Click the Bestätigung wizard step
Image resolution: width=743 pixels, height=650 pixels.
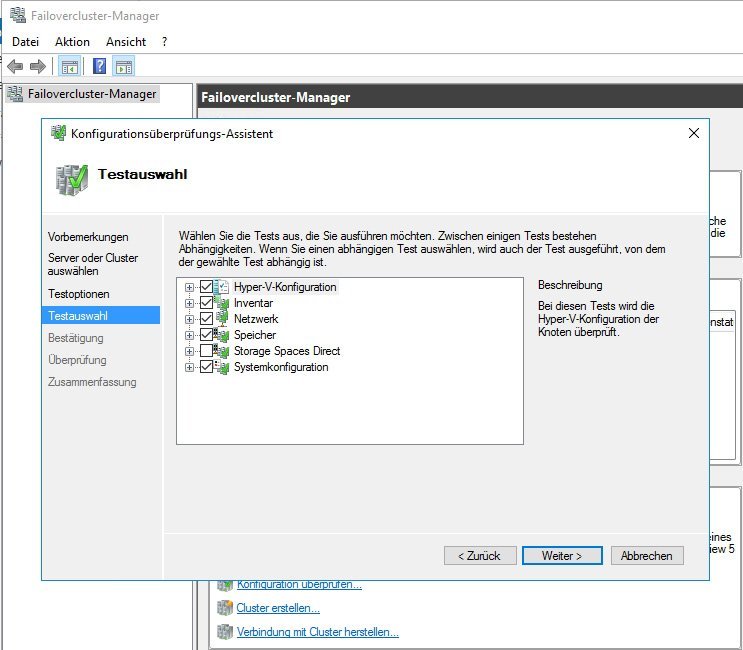point(76,338)
